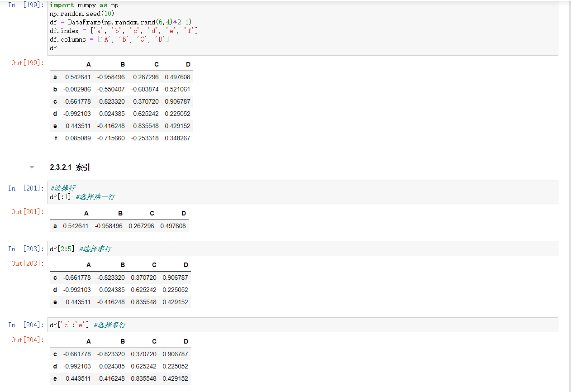Click 0.443511 in the Out[204] table
This screenshot has height=392, width=571.
(x=78, y=378)
